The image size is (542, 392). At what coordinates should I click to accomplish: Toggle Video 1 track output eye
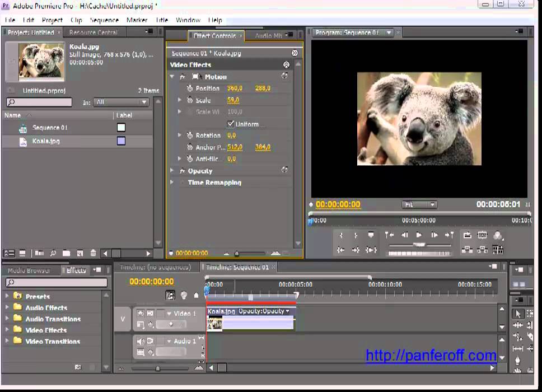pos(141,314)
